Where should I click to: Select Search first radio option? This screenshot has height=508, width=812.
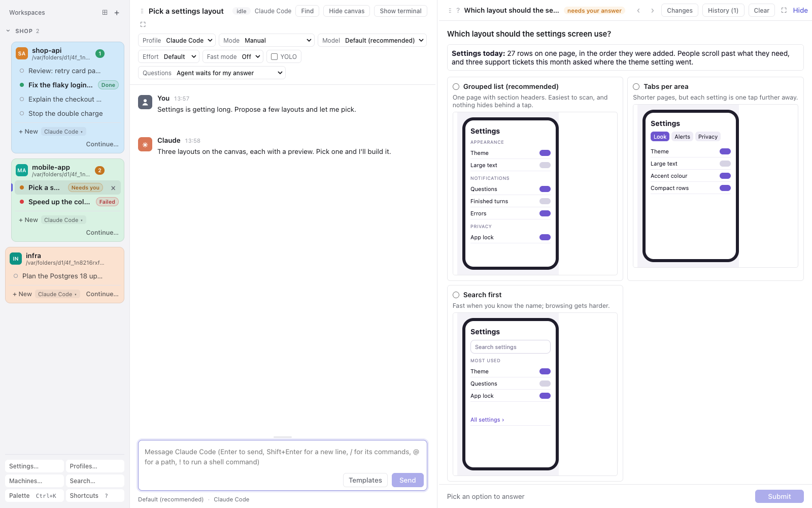click(x=456, y=295)
